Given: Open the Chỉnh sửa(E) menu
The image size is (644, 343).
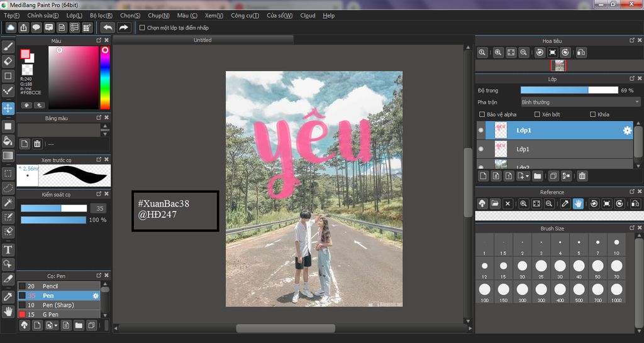Looking at the screenshot, I should [43, 16].
